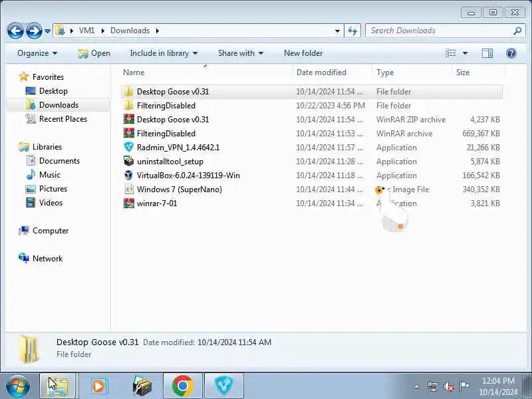
Task: Open the Action Center flag icon
Action: click(464, 386)
